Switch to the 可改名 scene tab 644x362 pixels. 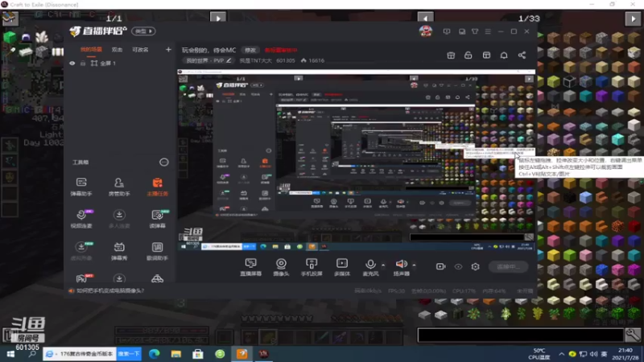click(x=140, y=50)
